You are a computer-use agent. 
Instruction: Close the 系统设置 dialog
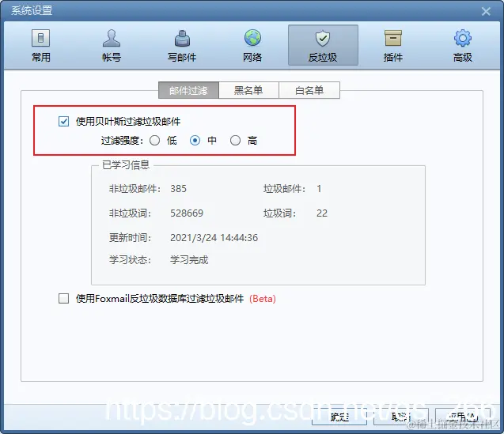click(486, 12)
